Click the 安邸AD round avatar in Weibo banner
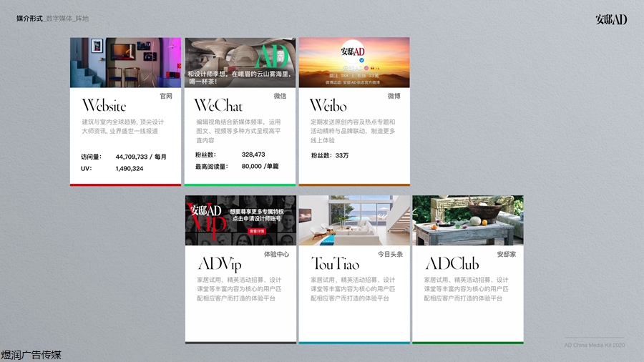644x362 pixels. [x=353, y=52]
